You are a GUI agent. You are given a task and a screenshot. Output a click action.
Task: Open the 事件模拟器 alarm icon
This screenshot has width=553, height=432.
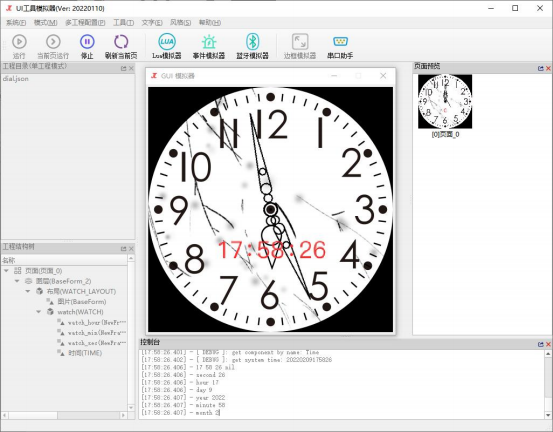(209, 42)
